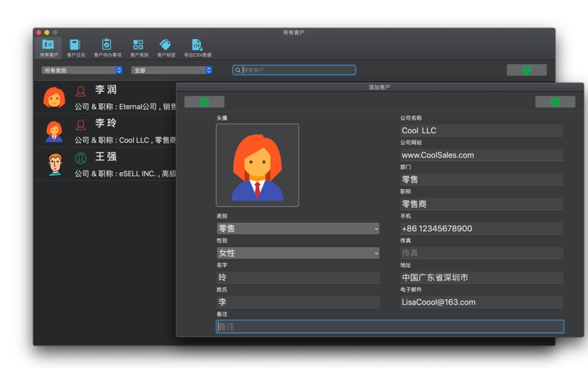Open the 全部 filter dropdown
Screen dimensions: 588x368
coord(172,71)
